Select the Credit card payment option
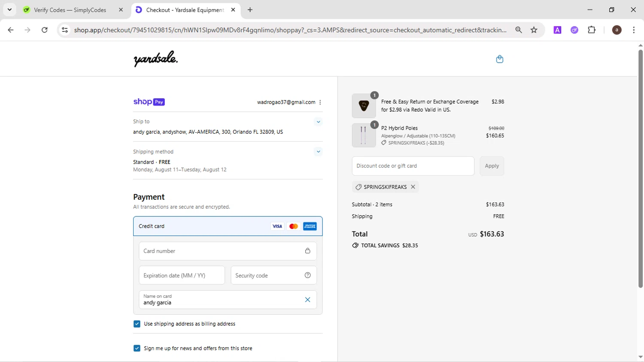This screenshot has width=644, height=362. click(228, 226)
